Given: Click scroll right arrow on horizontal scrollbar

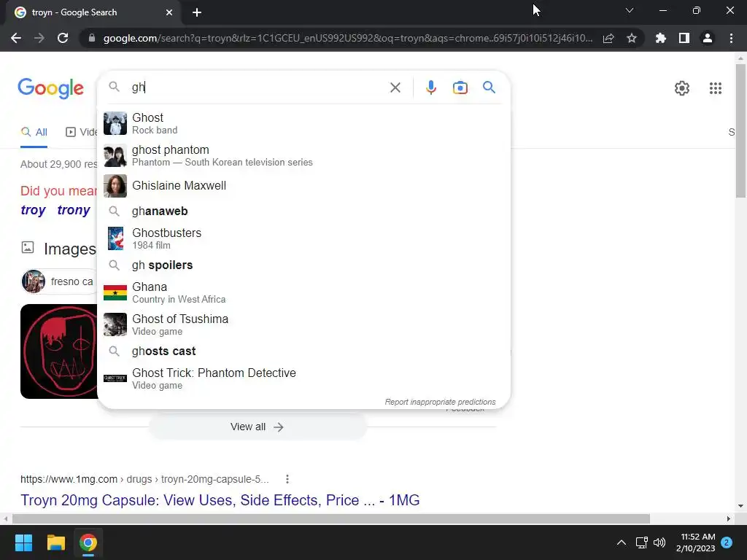Looking at the screenshot, I should [728, 518].
